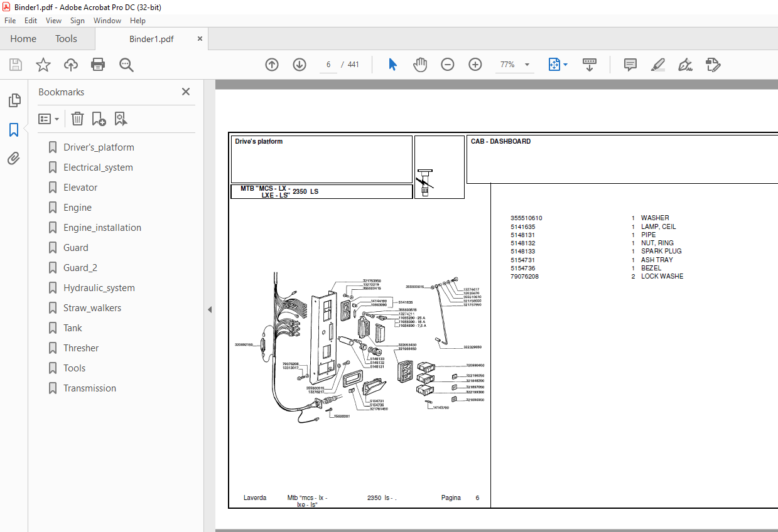Open the Help menu
The height and width of the screenshot is (532, 778).
coord(138,21)
